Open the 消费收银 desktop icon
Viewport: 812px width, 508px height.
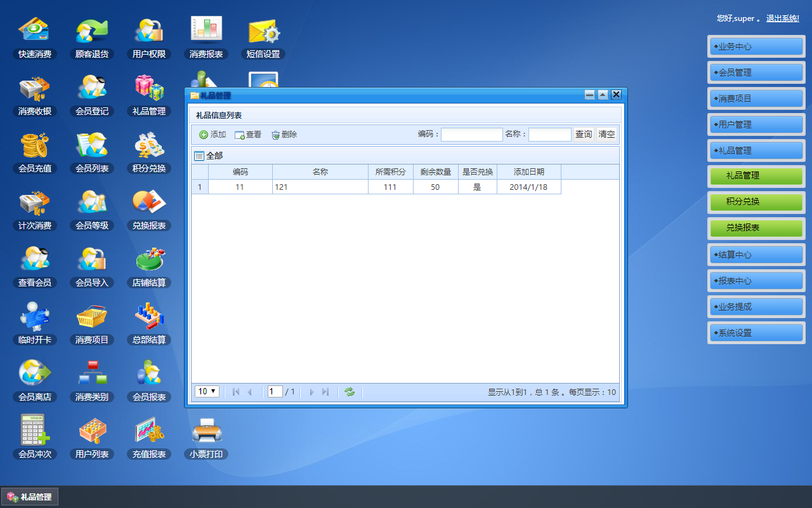(35, 95)
